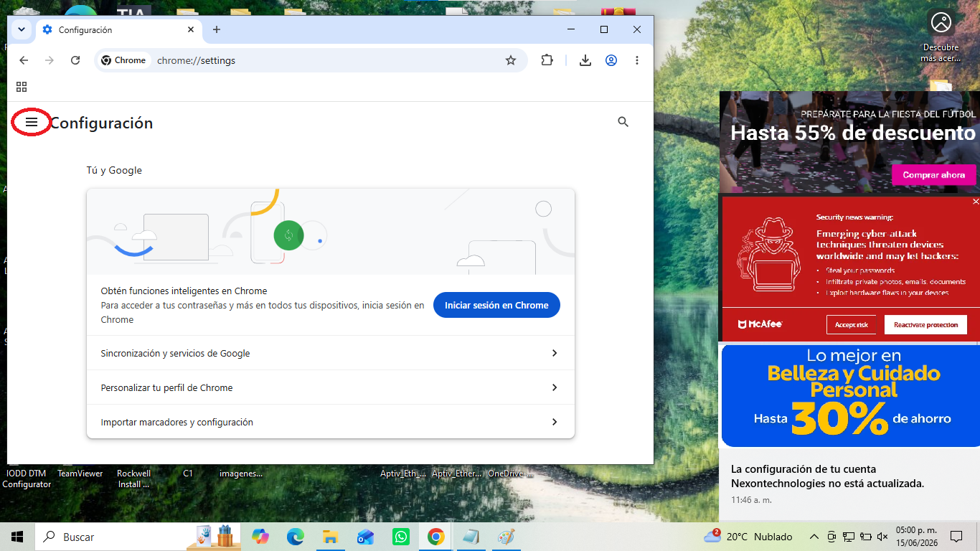Click Iniciar sesión en Chrome button
This screenshot has height=551, width=980.
coord(496,305)
